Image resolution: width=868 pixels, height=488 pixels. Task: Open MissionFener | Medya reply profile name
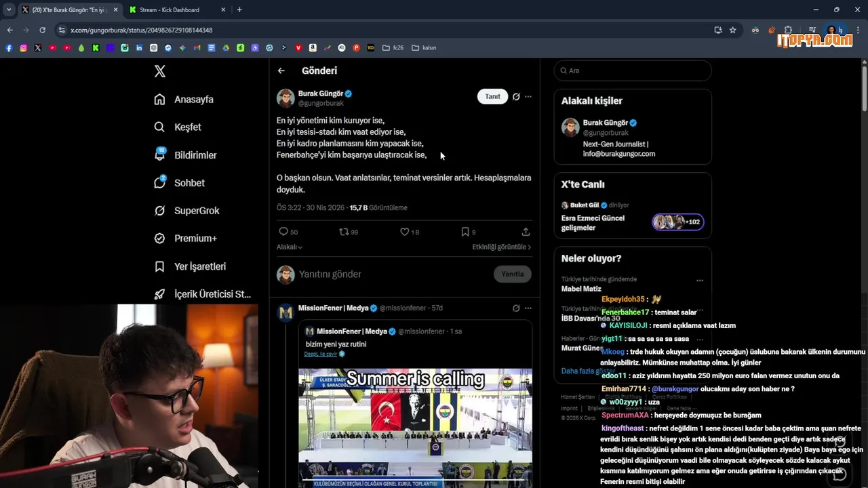[333, 308]
